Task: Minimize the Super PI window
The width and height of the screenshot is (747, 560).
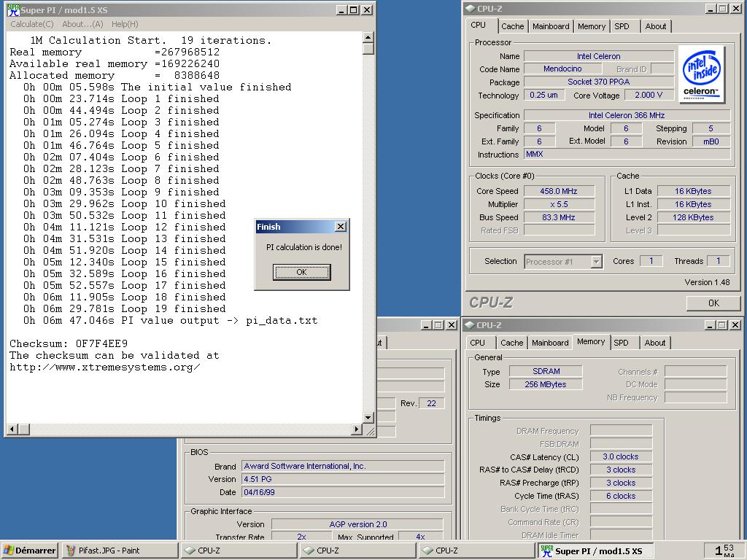Action: click(x=341, y=9)
